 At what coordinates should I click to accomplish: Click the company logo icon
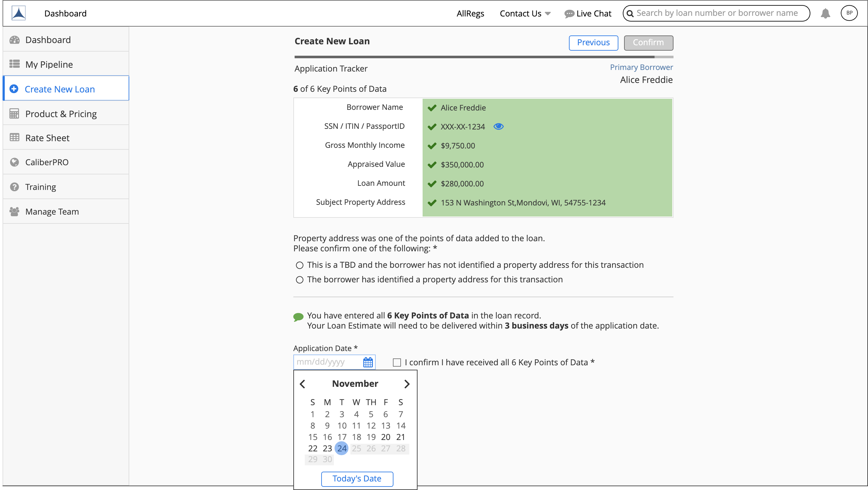19,13
